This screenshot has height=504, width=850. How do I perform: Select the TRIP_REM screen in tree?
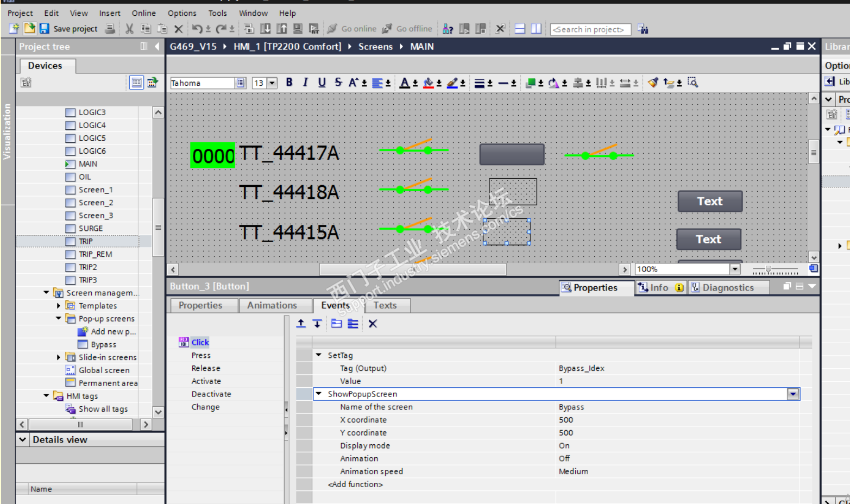[x=95, y=254]
